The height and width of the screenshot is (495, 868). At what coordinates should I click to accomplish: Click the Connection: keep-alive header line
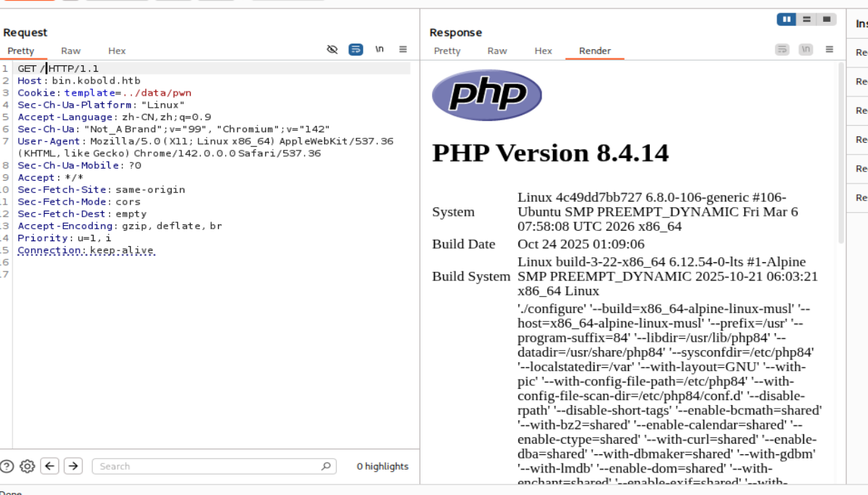(x=86, y=250)
